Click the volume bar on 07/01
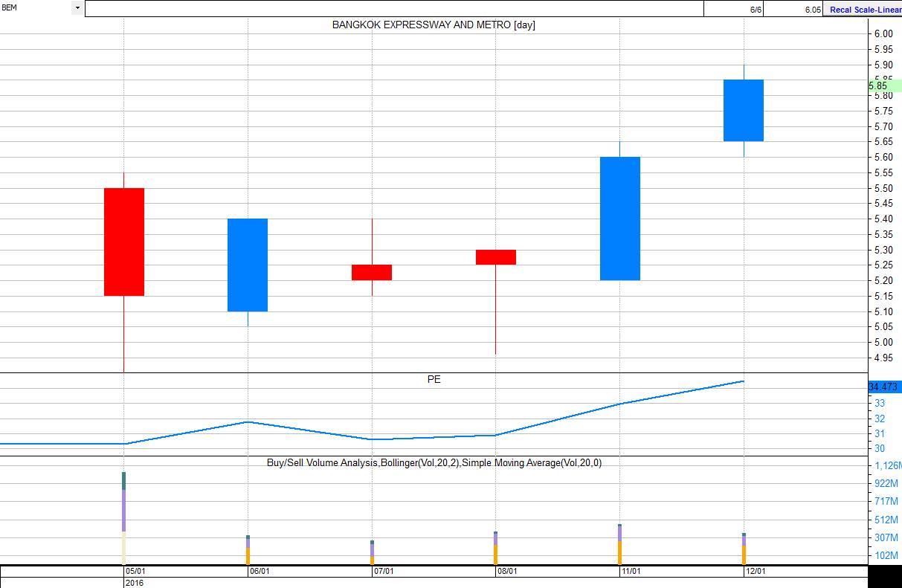Image resolution: width=902 pixels, height=588 pixels. pos(372,552)
